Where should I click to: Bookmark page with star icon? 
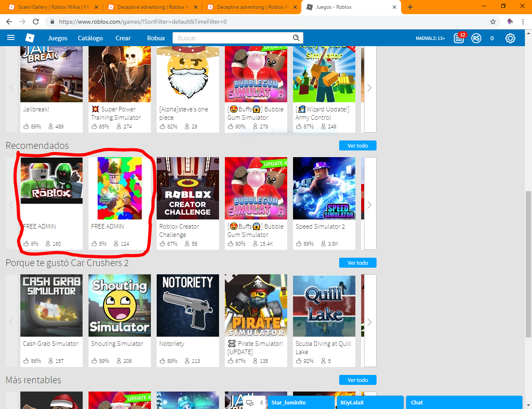click(493, 22)
